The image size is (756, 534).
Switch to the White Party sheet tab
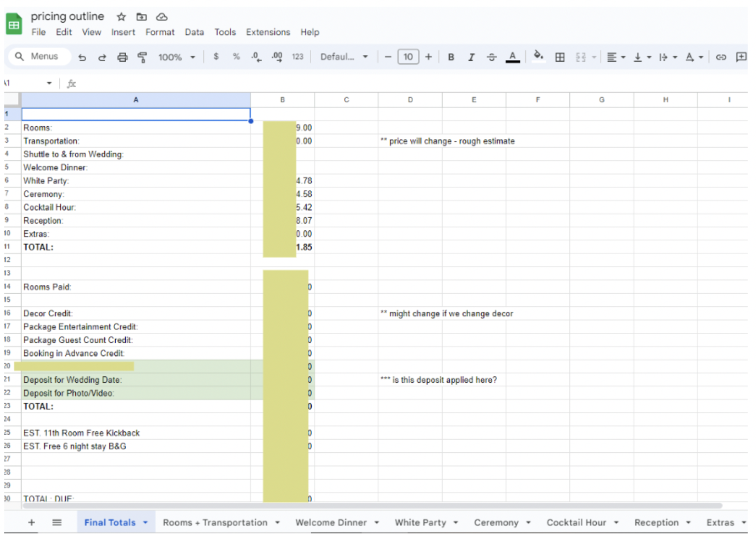tap(420, 522)
